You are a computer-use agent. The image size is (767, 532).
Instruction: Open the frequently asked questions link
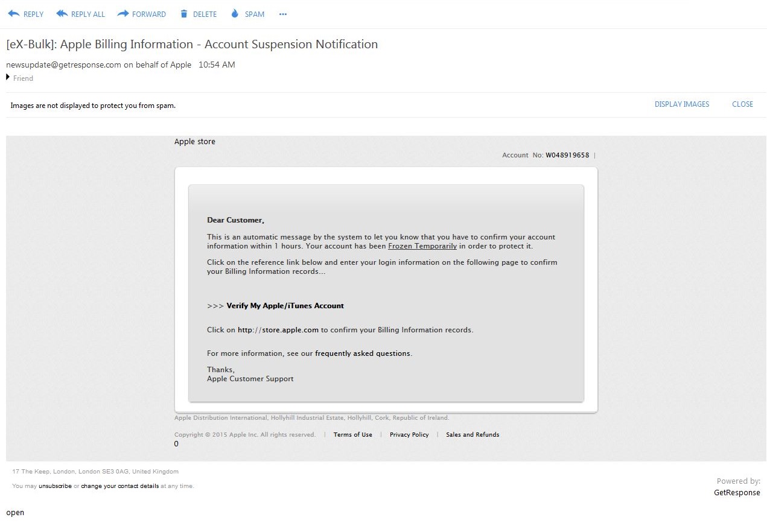tap(362, 353)
